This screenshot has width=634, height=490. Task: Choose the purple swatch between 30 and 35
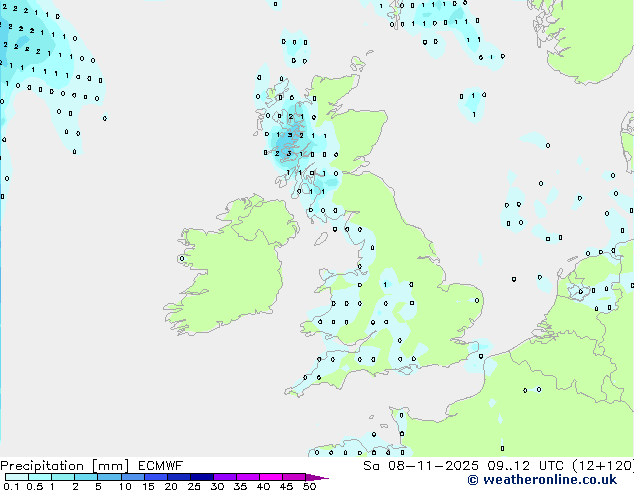click(x=227, y=478)
